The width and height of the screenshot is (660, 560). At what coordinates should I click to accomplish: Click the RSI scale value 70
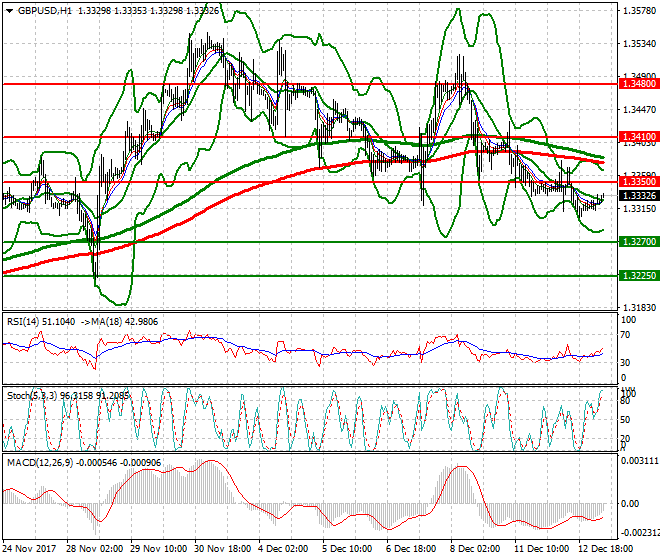click(x=626, y=335)
